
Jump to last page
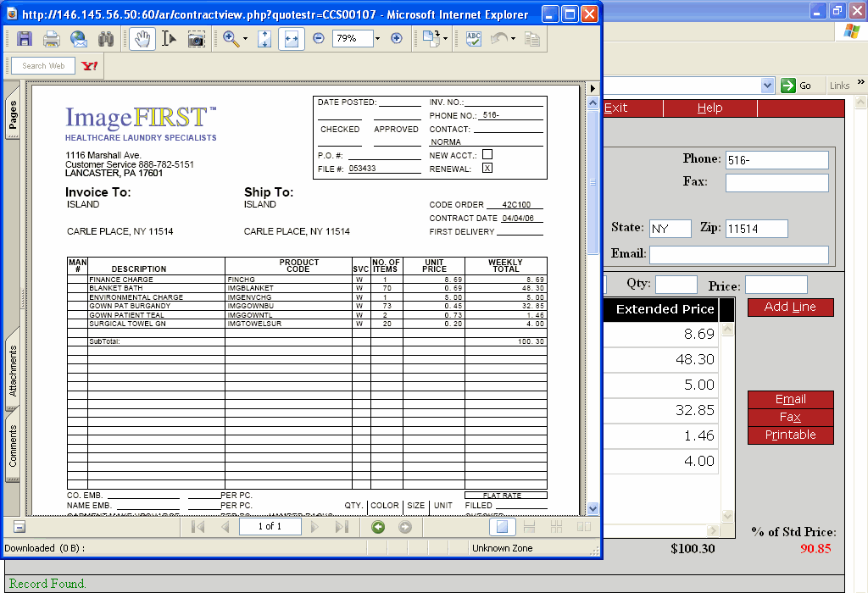coord(342,527)
